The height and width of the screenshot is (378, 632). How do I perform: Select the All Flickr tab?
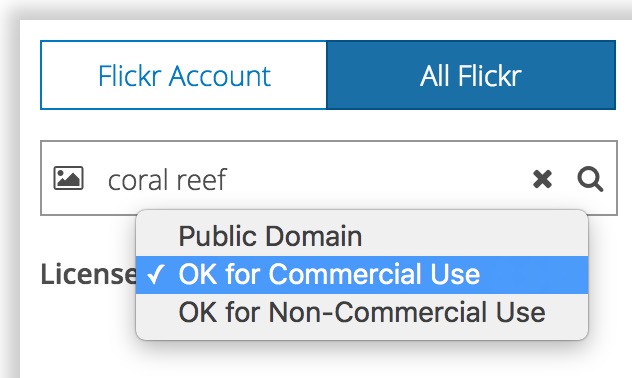coord(471,75)
